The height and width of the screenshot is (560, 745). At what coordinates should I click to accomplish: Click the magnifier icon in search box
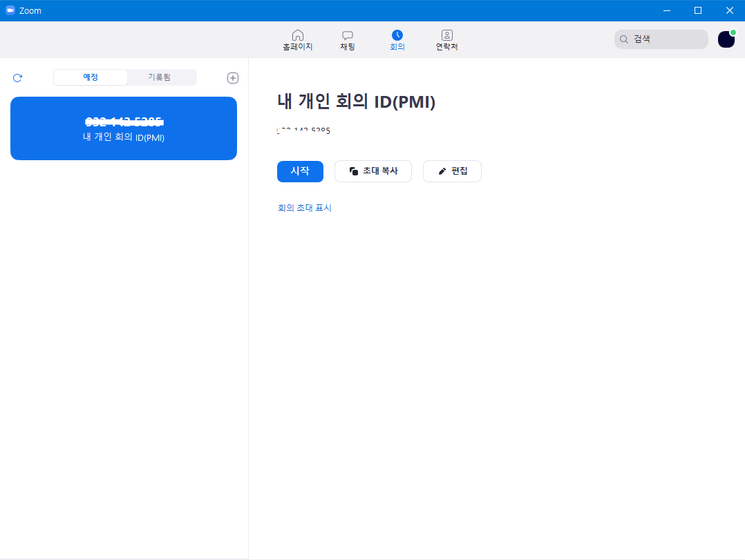coord(624,39)
